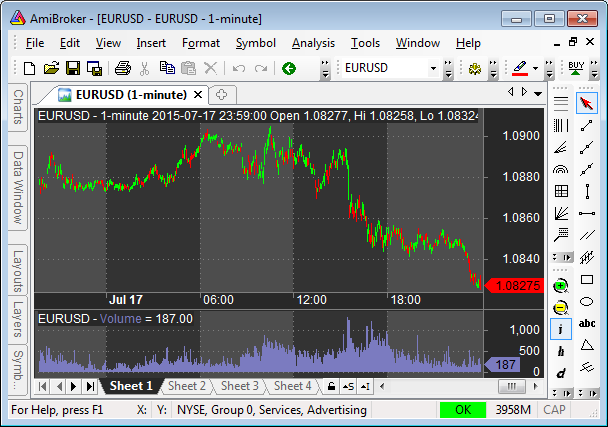The width and height of the screenshot is (608, 427).
Task: Open the Insert menu
Action: click(x=151, y=43)
